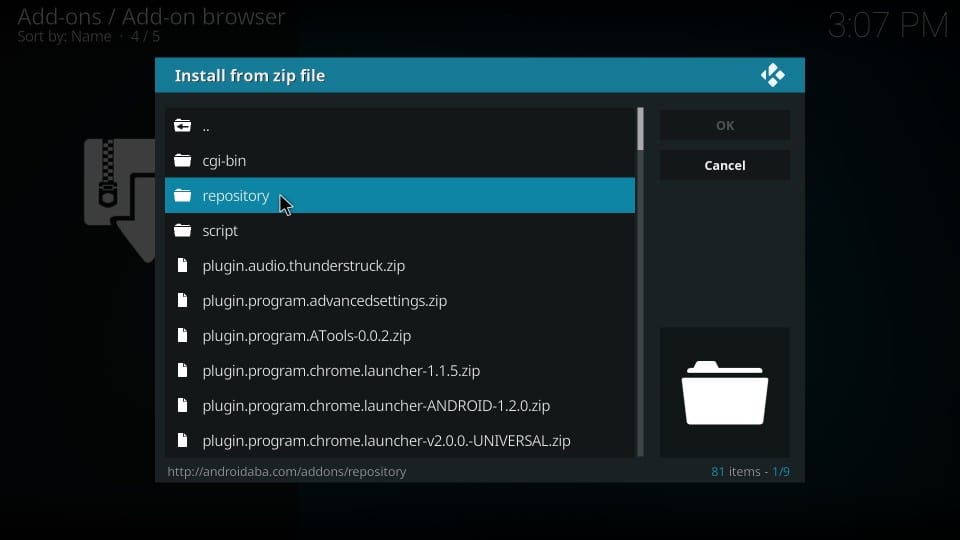Select plugin.program.chrome.launcher-v2.0.0.-UNIVERSAL.zip
This screenshot has height=540, width=960.
(x=400, y=440)
